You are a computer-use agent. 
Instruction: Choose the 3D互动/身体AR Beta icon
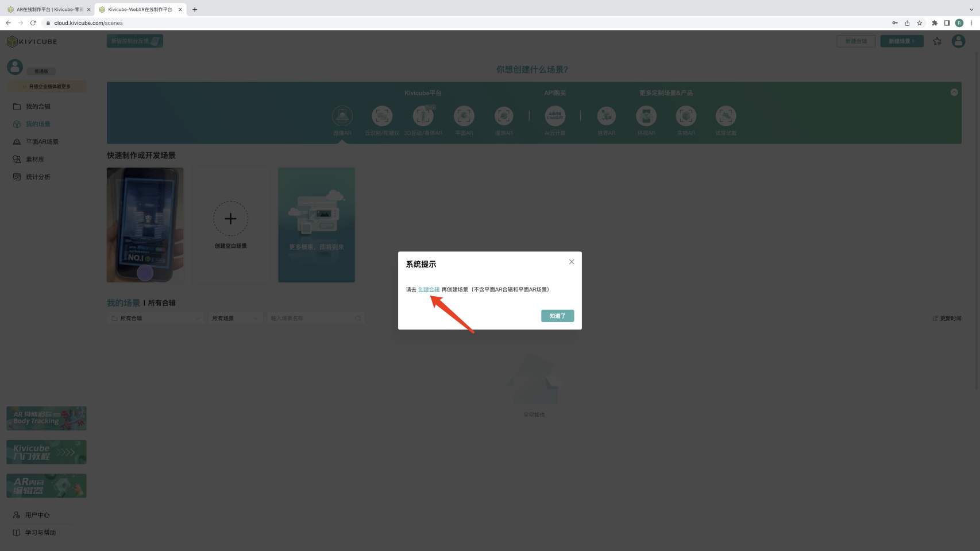coord(423,116)
